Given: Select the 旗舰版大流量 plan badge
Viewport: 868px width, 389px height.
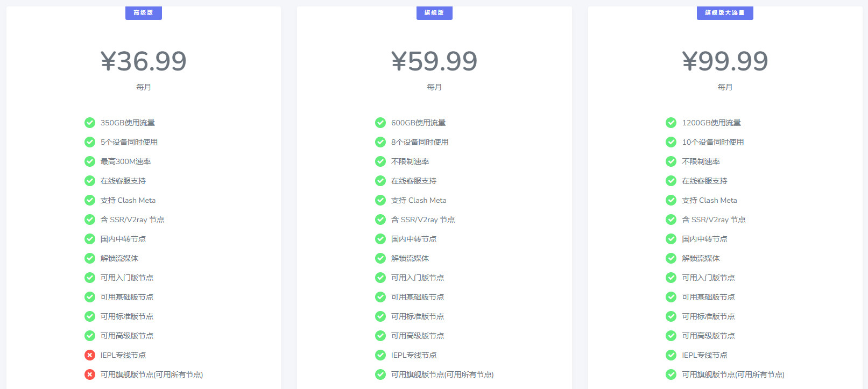Looking at the screenshot, I should pos(725,13).
